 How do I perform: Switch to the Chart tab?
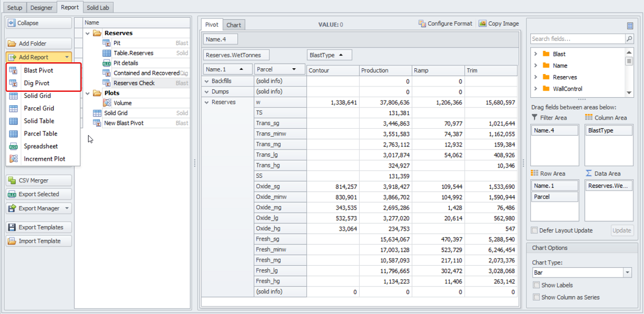(233, 25)
